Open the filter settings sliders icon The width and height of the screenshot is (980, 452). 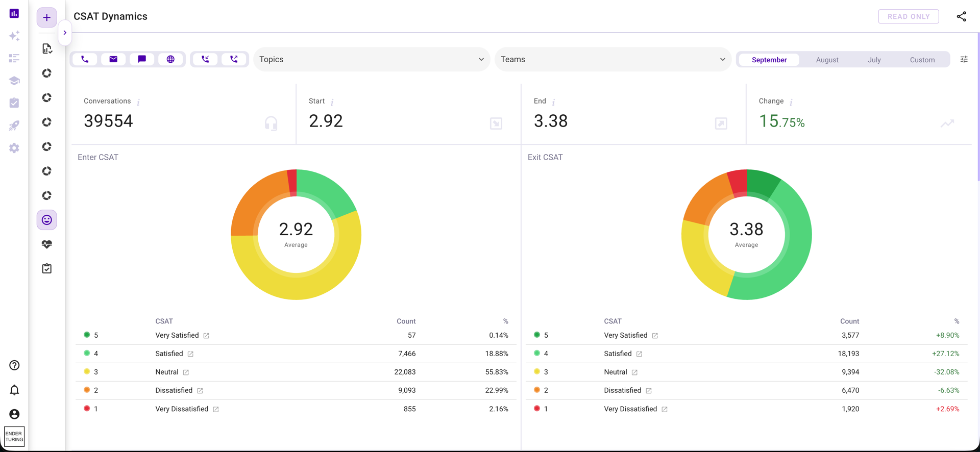click(x=964, y=60)
